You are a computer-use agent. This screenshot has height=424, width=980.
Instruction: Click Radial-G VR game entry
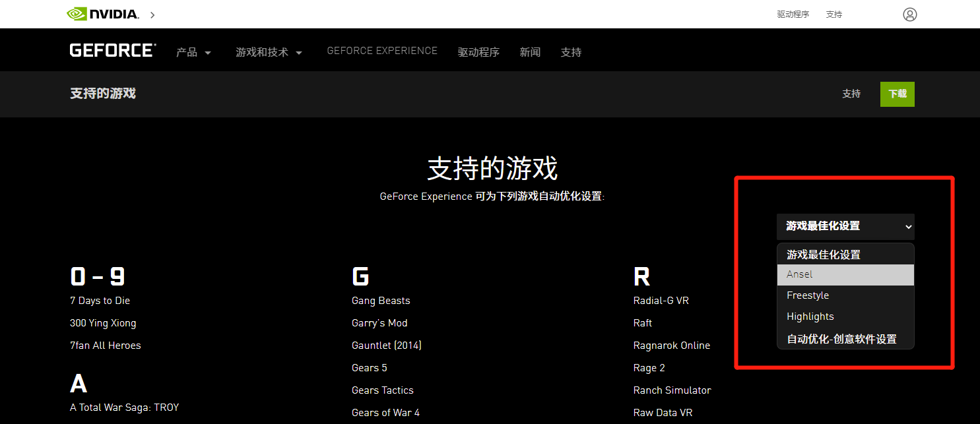[661, 301]
